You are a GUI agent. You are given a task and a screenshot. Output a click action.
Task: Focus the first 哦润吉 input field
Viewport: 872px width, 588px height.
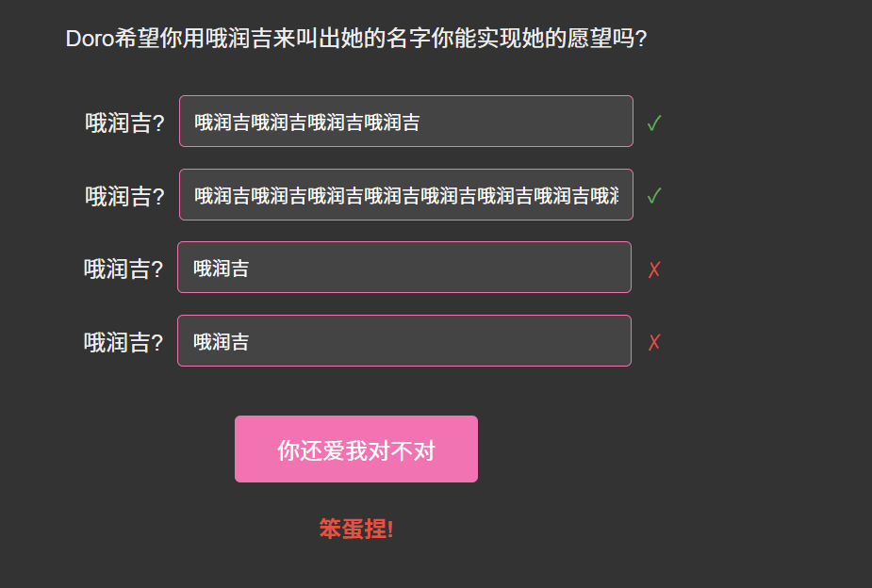405,122
